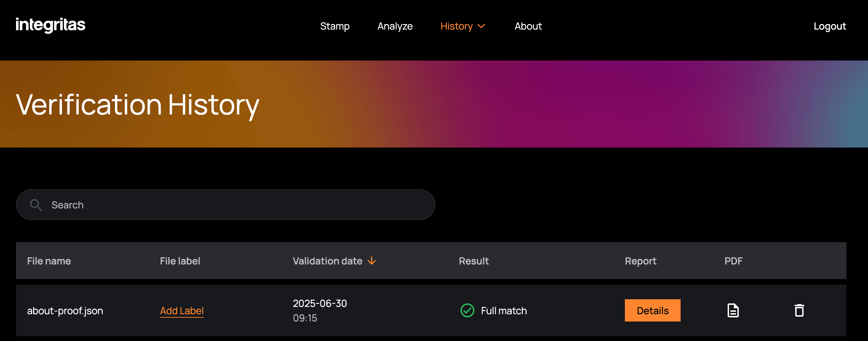Viewport: 868px width, 341px height.
Task: Open the Analyze menu item
Action: point(395,26)
